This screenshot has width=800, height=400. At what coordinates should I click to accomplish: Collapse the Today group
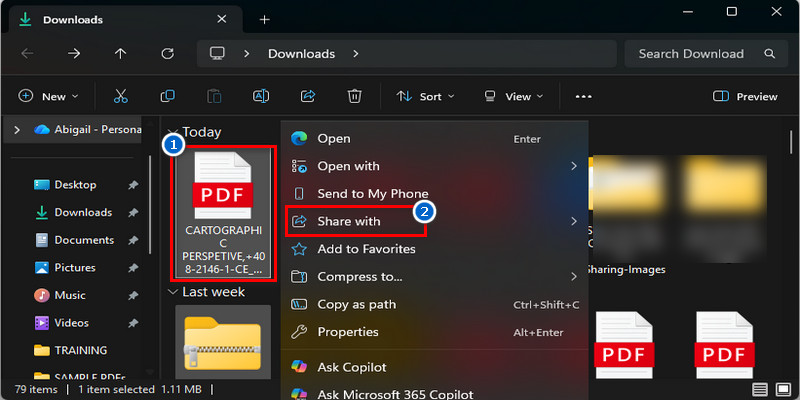(x=172, y=133)
